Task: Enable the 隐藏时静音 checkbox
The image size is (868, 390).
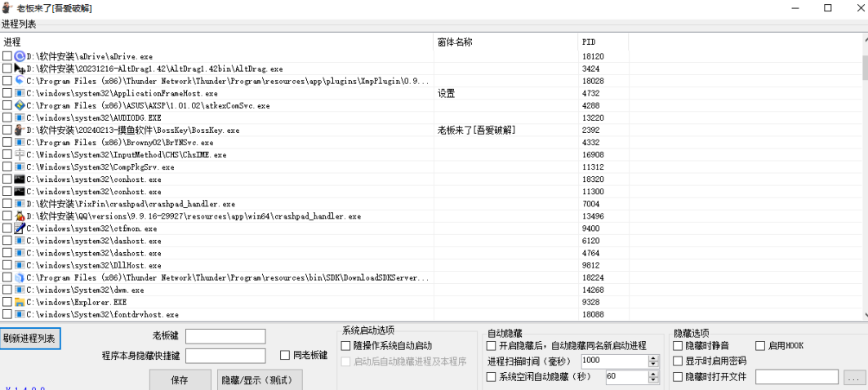Action: [678, 346]
